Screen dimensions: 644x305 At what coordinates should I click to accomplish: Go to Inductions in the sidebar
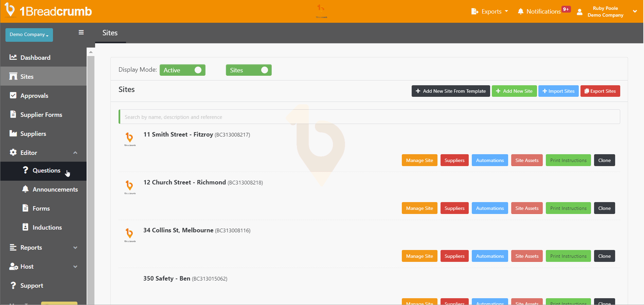click(x=47, y=228)
